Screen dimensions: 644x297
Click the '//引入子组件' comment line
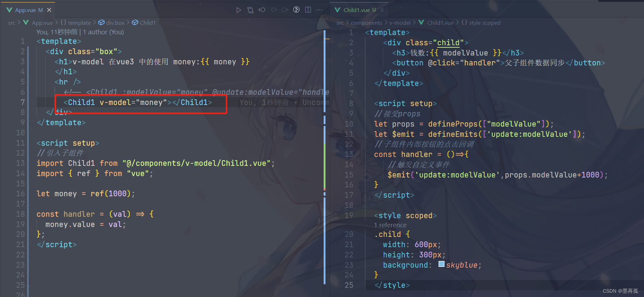click(x=60, y=153)
